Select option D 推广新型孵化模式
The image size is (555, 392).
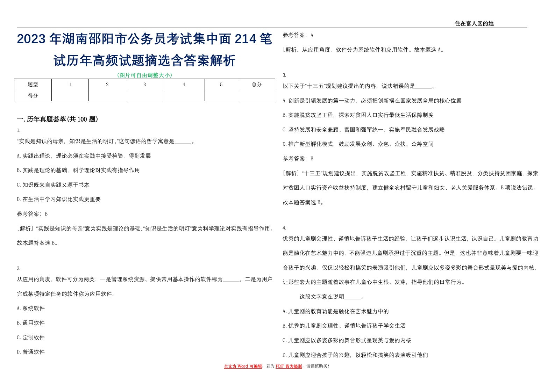click(358, 144)
